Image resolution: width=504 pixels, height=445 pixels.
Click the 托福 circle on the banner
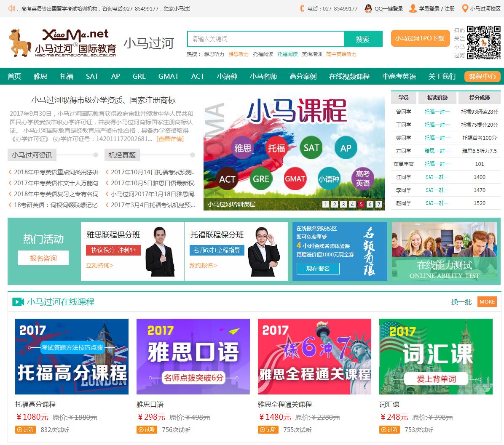276,148
